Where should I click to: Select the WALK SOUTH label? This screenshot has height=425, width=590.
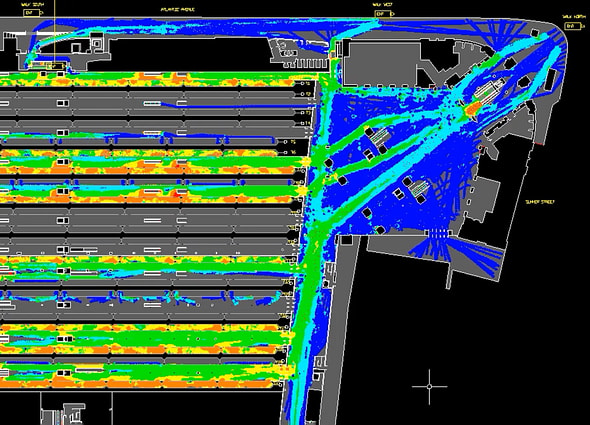(x=32, y=5)
